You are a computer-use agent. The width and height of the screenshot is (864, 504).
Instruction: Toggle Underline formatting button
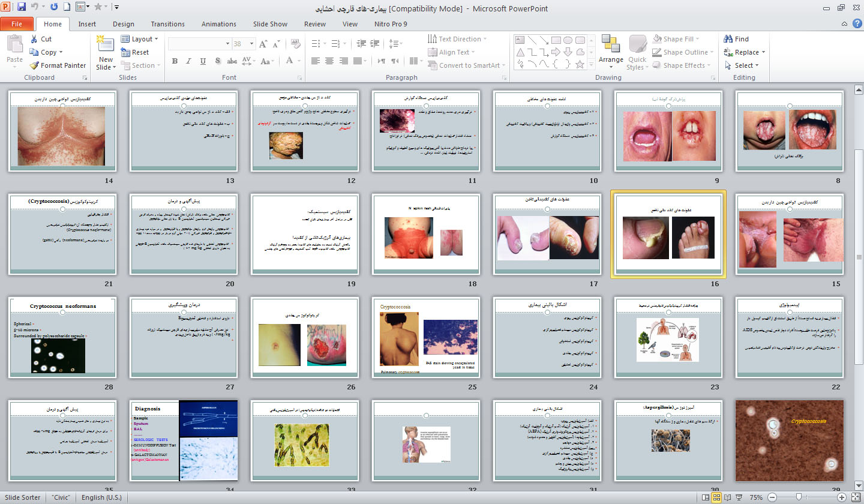pyautogui.click(x=202, y=61)
